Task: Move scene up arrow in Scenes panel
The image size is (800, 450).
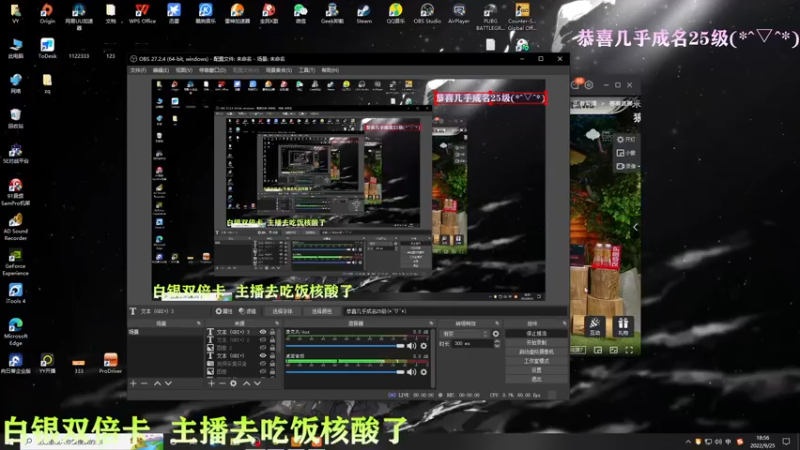Action: click(157, 383)
